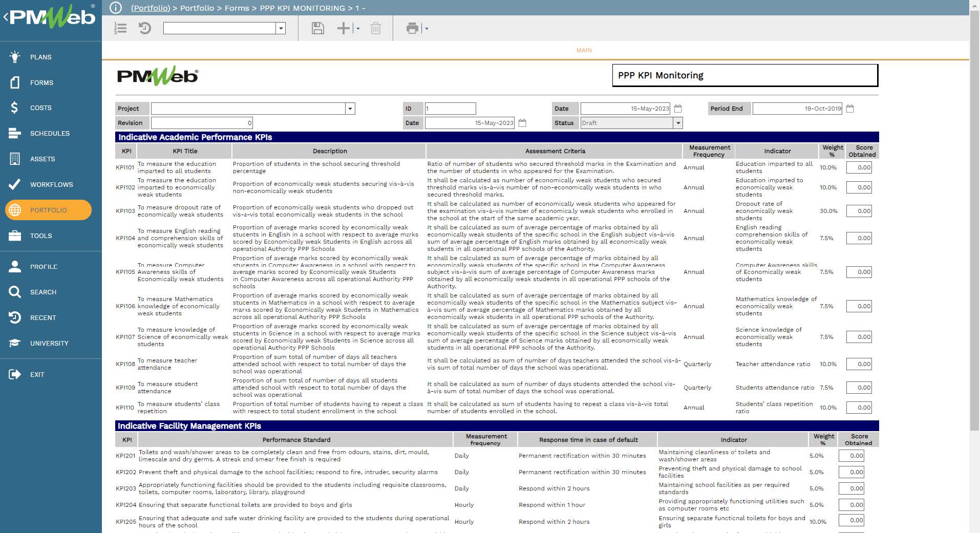Select the Costs icon in the sidebar
This screenshot has height=533, width=980.
pos(15,108)
